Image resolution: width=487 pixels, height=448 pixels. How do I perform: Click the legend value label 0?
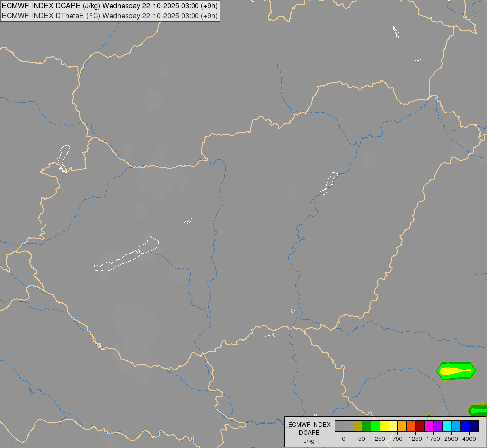coord(344,439)
